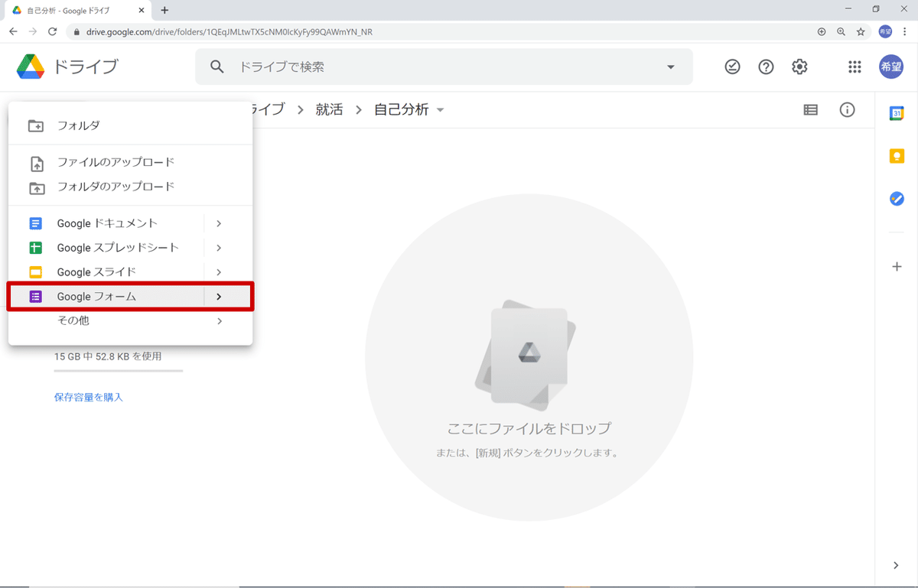918x588 pixels.
Task: Open Drive settings gear
Action: [799, 67]
